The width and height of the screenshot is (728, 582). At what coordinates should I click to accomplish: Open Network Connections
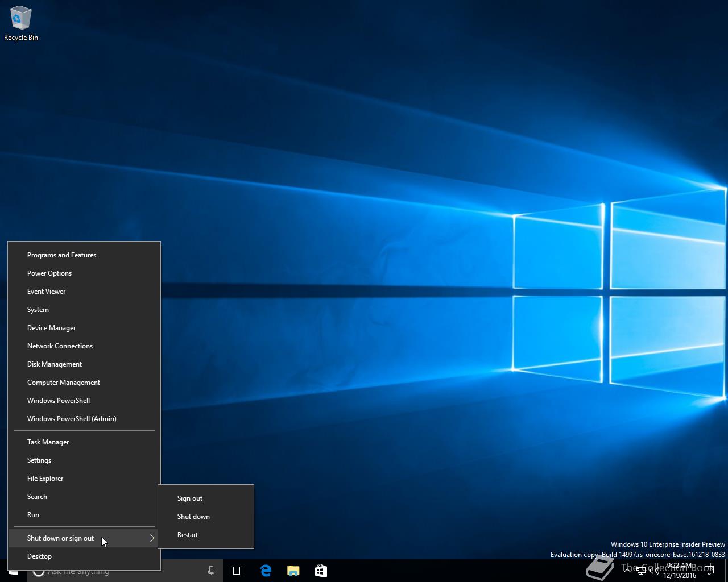[84, 346]
